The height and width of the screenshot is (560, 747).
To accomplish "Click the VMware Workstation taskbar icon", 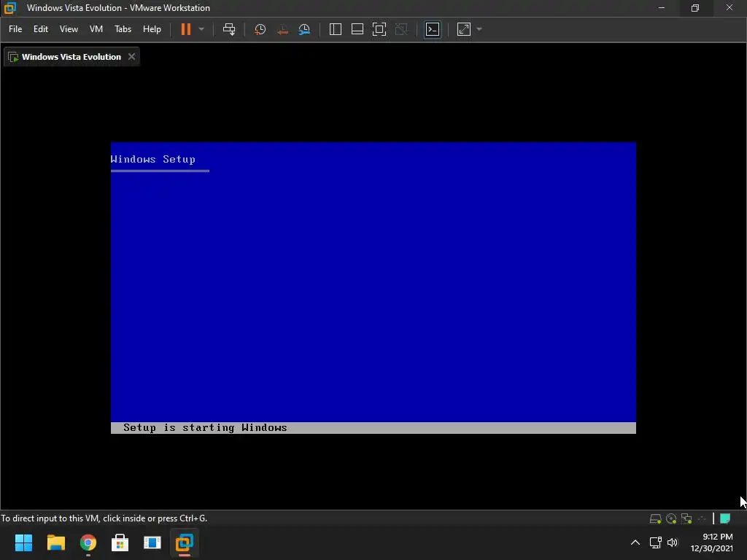I will (185, 542).
